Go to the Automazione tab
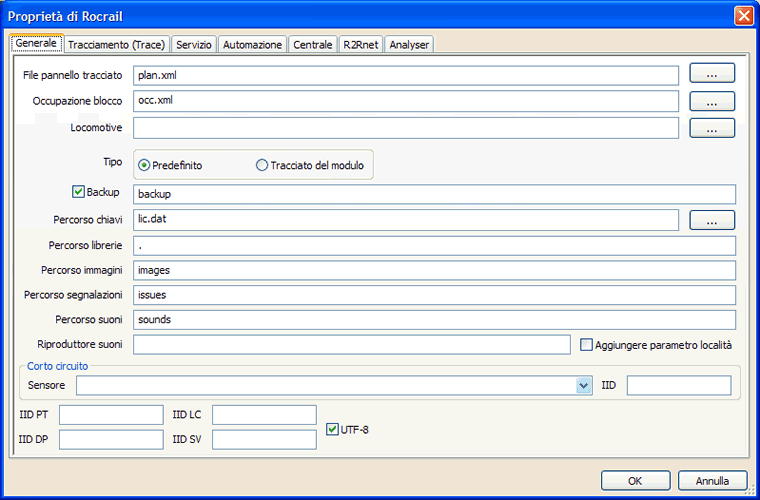Viewport: 760px width, 500px height. (252, 45)
